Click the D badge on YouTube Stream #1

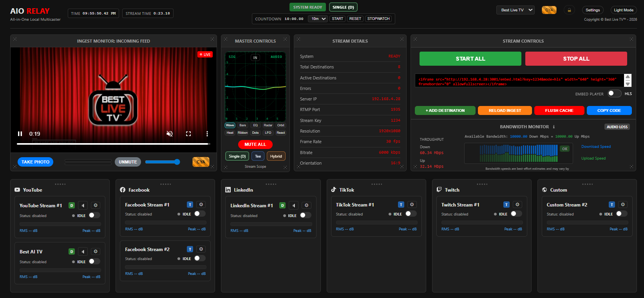[x=72, y=205]
